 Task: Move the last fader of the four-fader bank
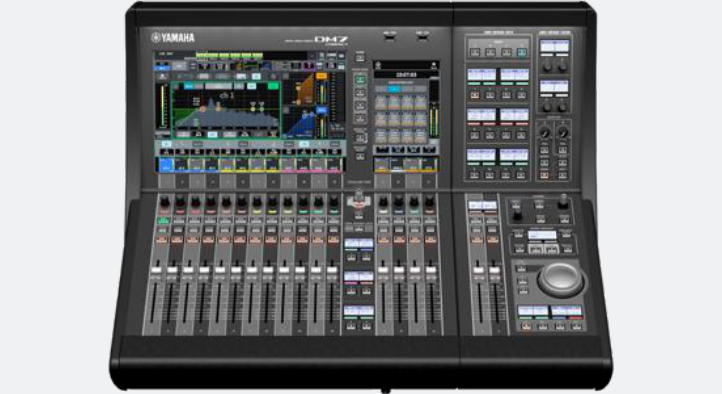coord(431,269)
